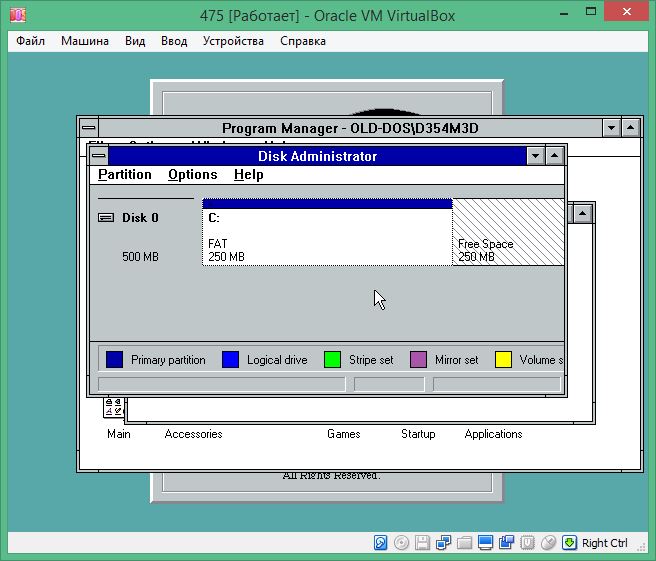Maximize Program Manager with its up arrow button
The height and width of the screenshot is (561, 656).
pyautogui.click(x=630, y=128)
